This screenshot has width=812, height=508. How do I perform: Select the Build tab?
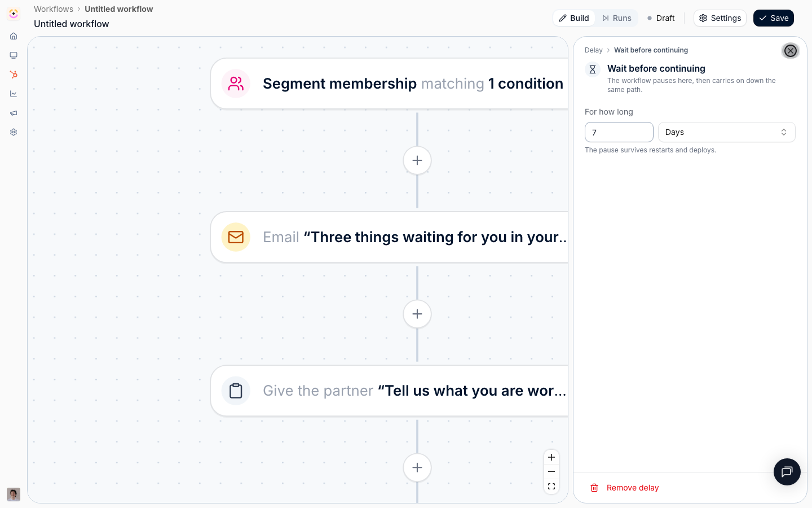pyautogui.click(x=574, y=18)
